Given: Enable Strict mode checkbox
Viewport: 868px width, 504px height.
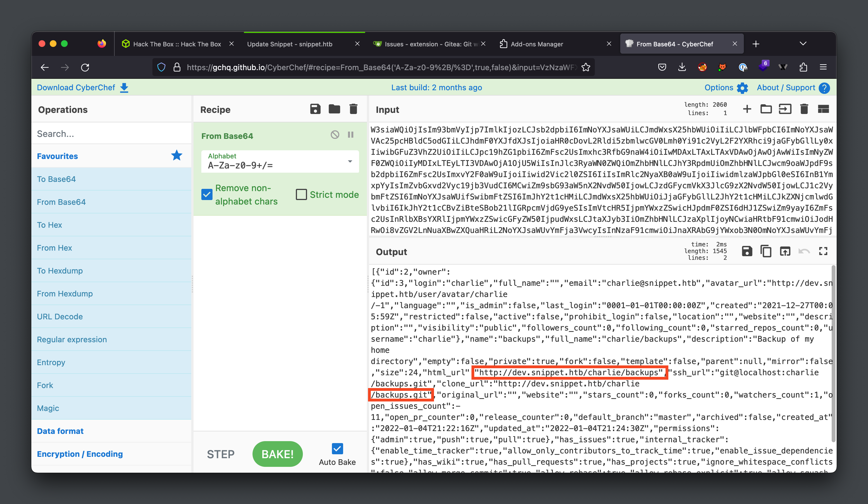Looking at the screenshot, I should tap(301, 194).
